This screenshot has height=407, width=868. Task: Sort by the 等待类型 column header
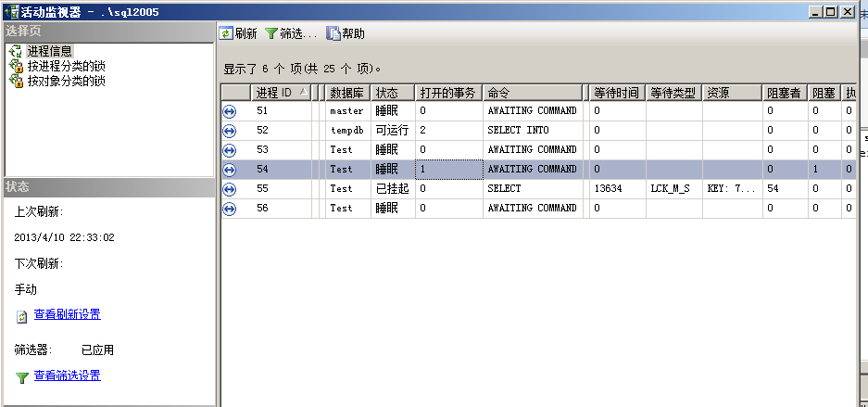(673, 93)
